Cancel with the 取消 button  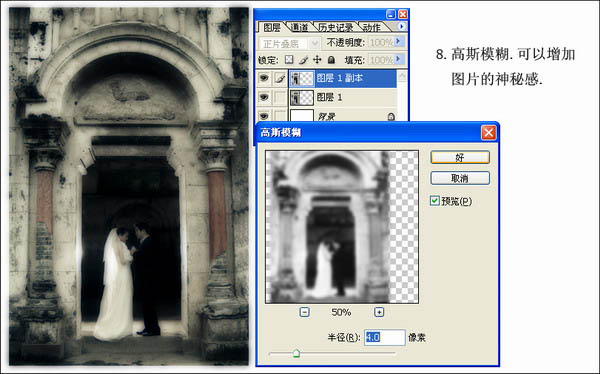(460, 178)
